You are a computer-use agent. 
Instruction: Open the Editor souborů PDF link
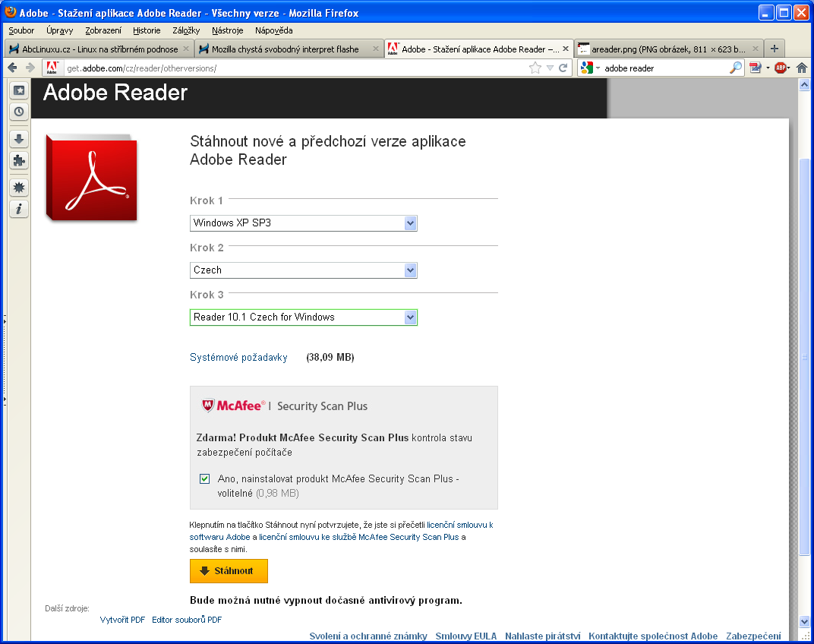[x=187, y=620]
